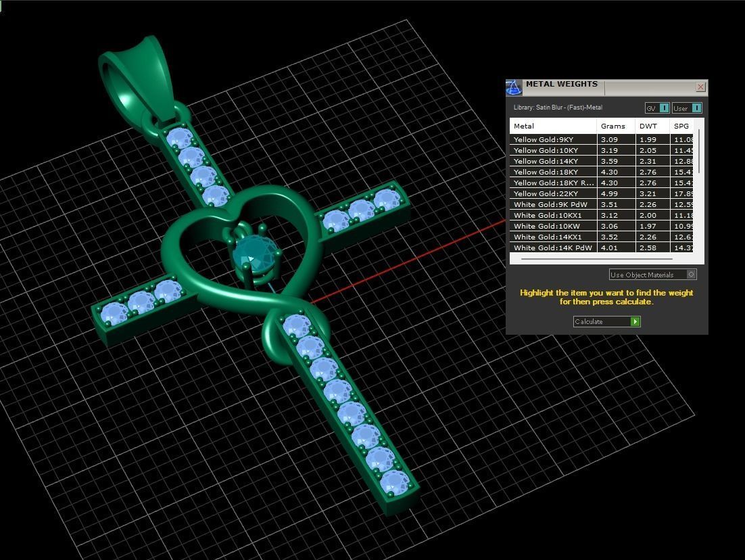Sort by the Metal column header
Image resolution: width=745 pixels, height=560 pixels.
(553, 126)
